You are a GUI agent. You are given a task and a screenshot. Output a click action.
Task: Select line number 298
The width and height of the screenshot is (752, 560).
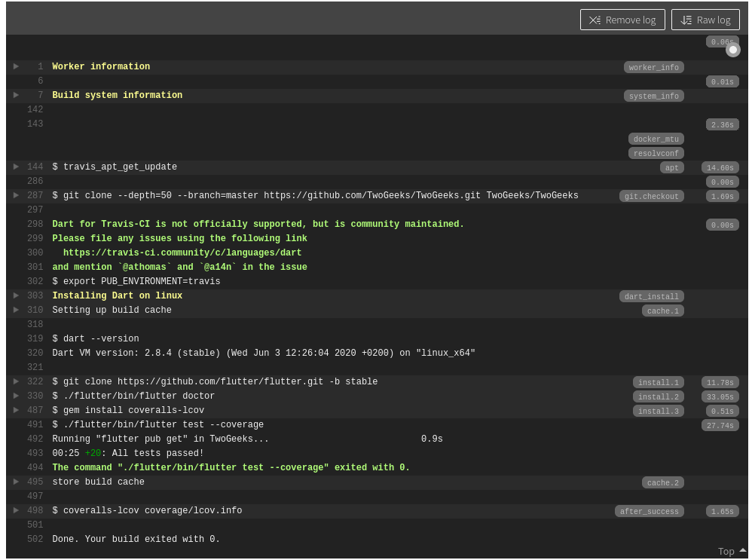pos(35,224)
